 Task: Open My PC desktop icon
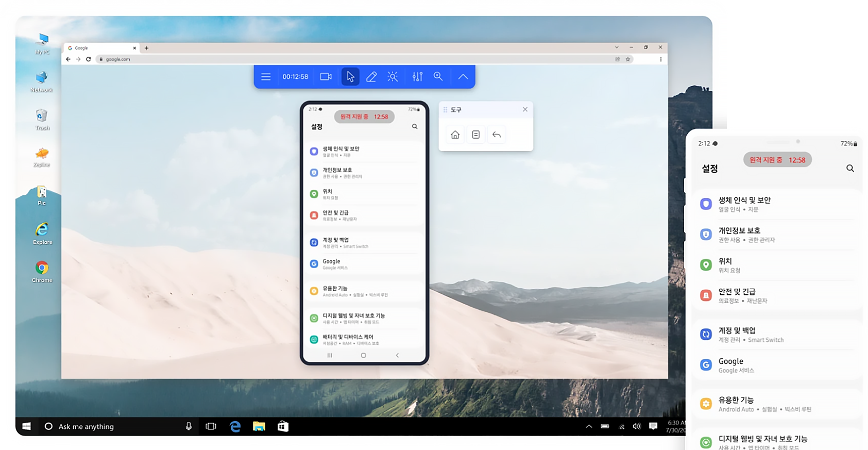(x=42, y=43)
